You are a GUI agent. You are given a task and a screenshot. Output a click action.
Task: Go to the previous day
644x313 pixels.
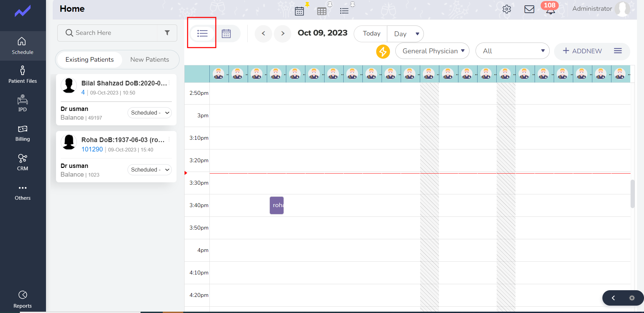tap(263, 34)
